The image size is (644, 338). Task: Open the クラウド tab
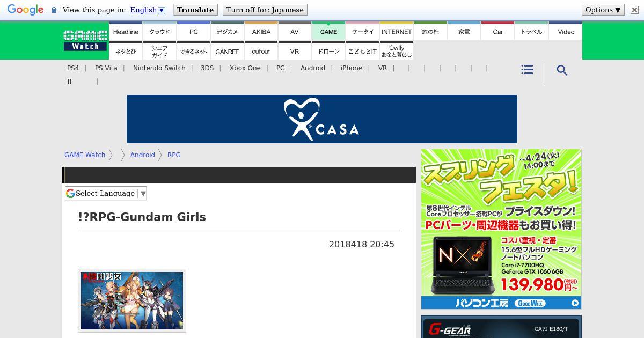[159, 32]
